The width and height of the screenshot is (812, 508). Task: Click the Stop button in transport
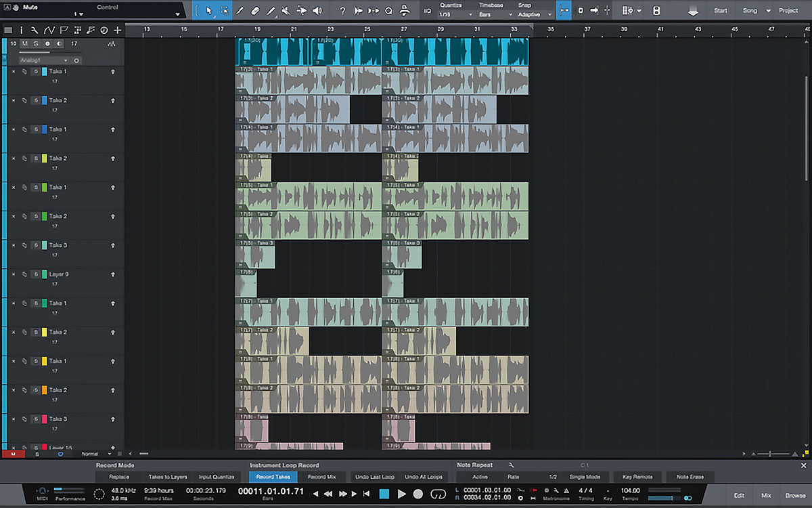coord(384,494)
